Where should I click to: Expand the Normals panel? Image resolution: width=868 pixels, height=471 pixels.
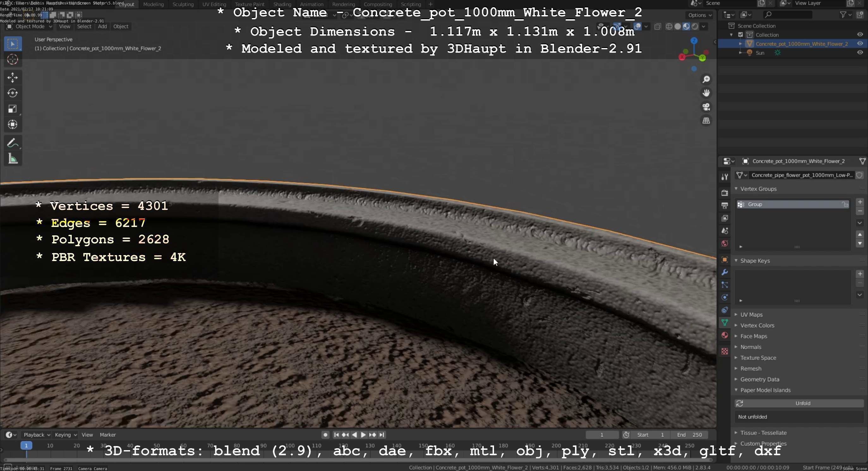click(751, 347)
